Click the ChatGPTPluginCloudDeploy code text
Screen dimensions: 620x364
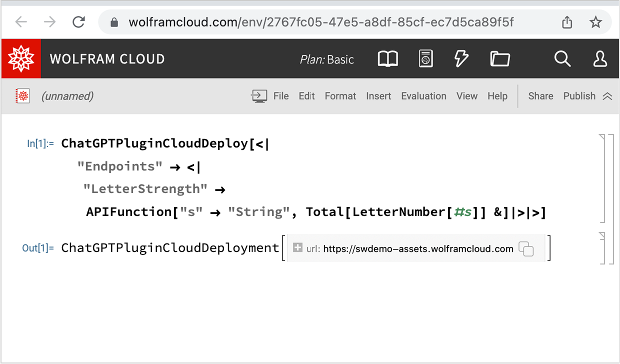point(154,144)
